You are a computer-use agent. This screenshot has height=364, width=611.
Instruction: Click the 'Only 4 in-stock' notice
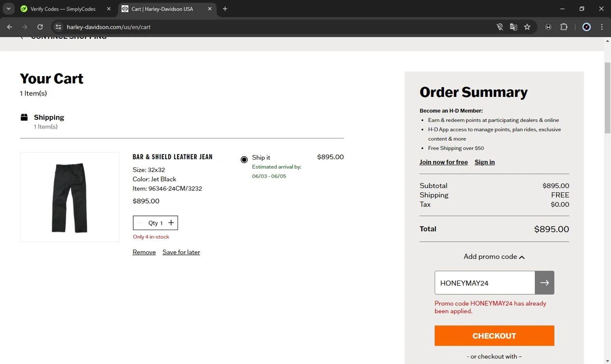[151, 237]
